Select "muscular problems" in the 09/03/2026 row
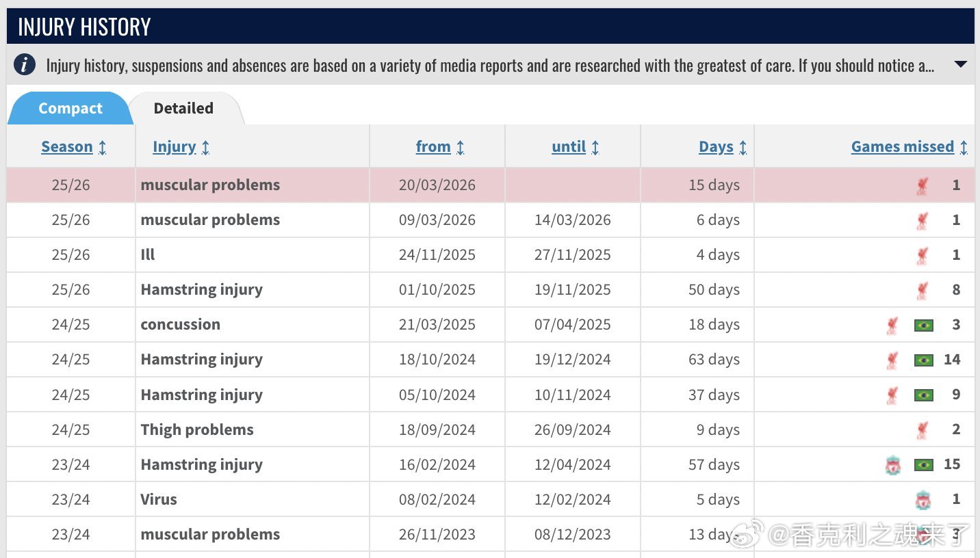Viewport: 980px width, 558px height. pos(210,220)
